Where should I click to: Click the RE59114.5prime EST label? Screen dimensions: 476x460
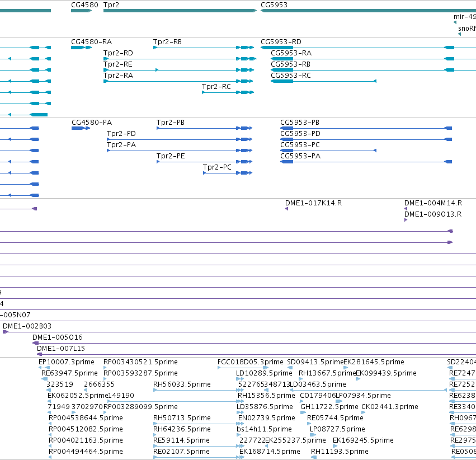pos(181,441)
